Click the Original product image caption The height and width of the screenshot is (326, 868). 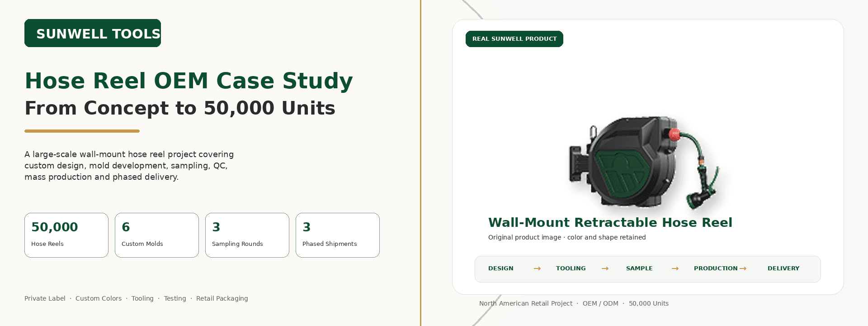pyautogui.click(x=567, y=237)
